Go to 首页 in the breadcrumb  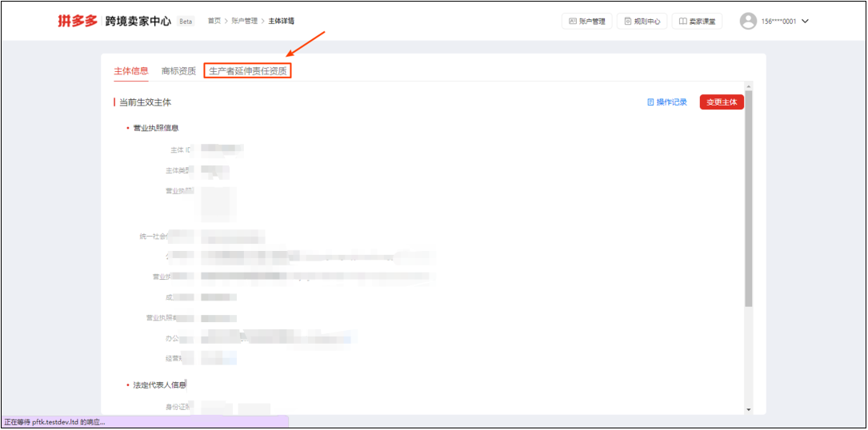[x=214, y=21]
